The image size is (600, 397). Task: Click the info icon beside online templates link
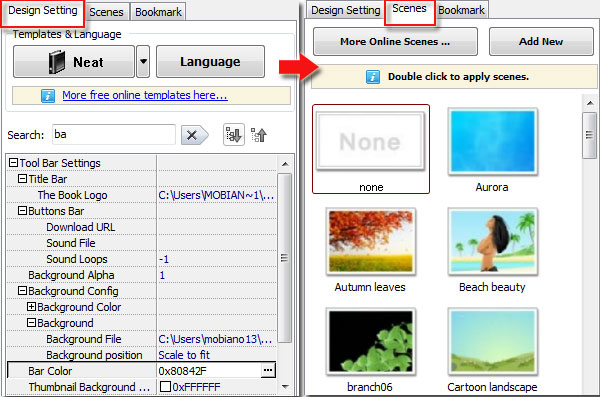pos(48,95)
